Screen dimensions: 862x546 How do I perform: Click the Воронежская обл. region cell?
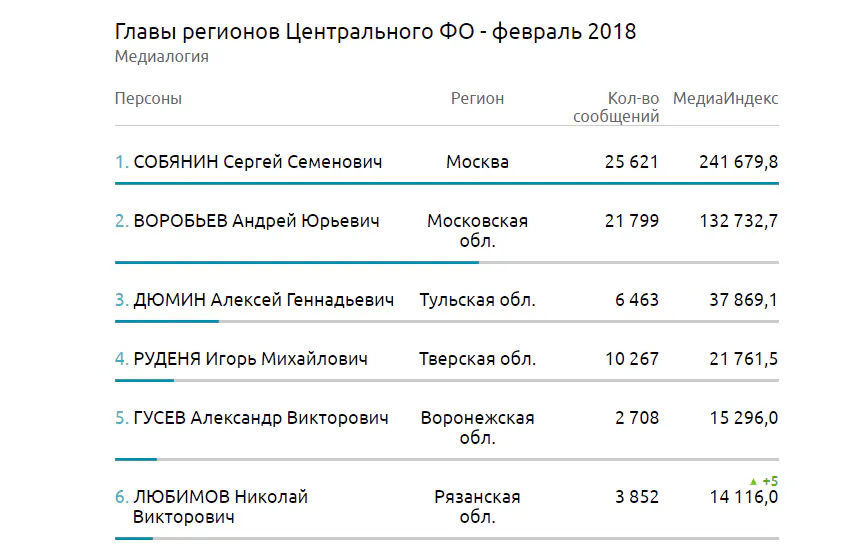pyautogui.click(x=477, y=428)
